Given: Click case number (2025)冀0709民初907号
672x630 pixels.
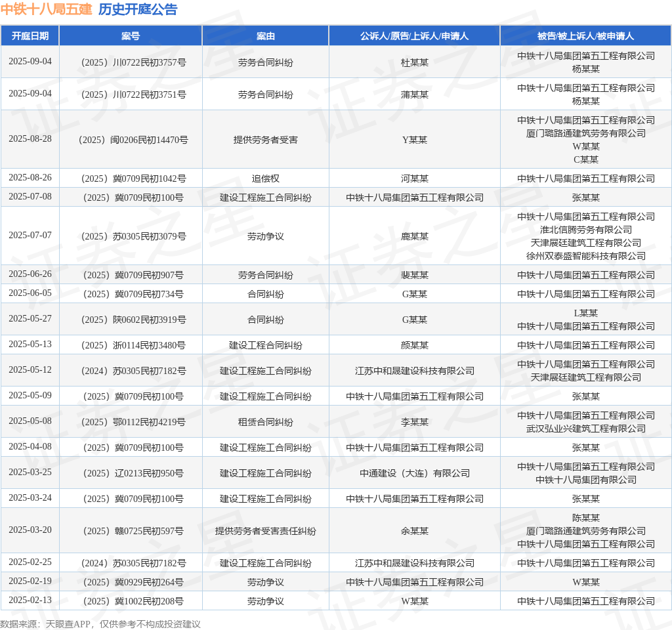Looking at the screenshot, I should 133,275.
